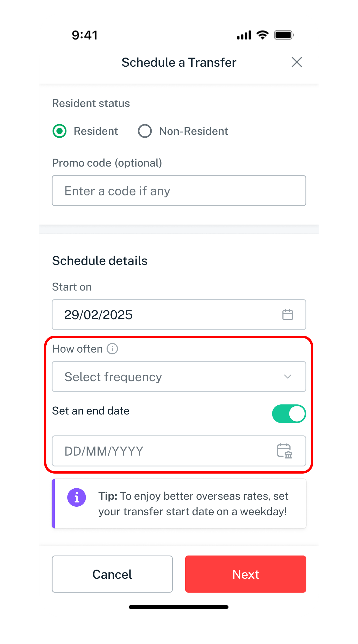358x644 pixels.
Task: Open the Start on calendar picker icon
Action: coord(287,315)
